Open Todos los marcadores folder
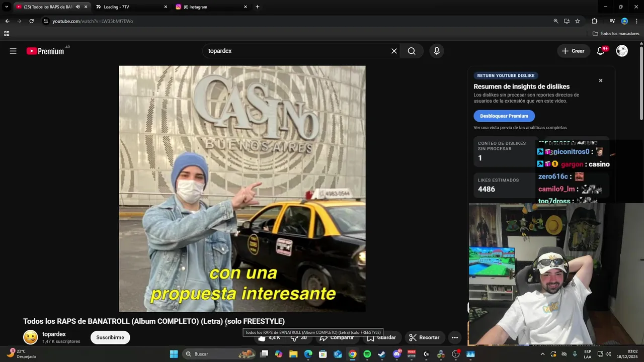This screenshot has height=362, width=644. click(616, 34)
